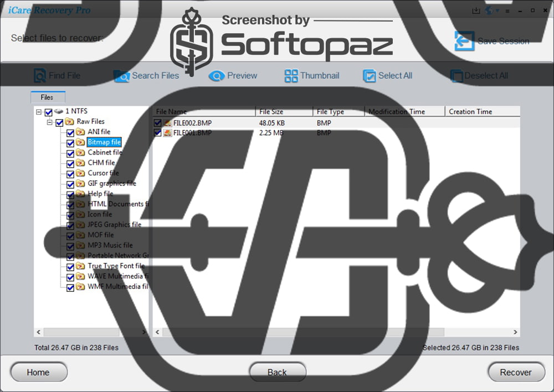
Task: Click the Deselect All icon
Action: pos(456,76)
